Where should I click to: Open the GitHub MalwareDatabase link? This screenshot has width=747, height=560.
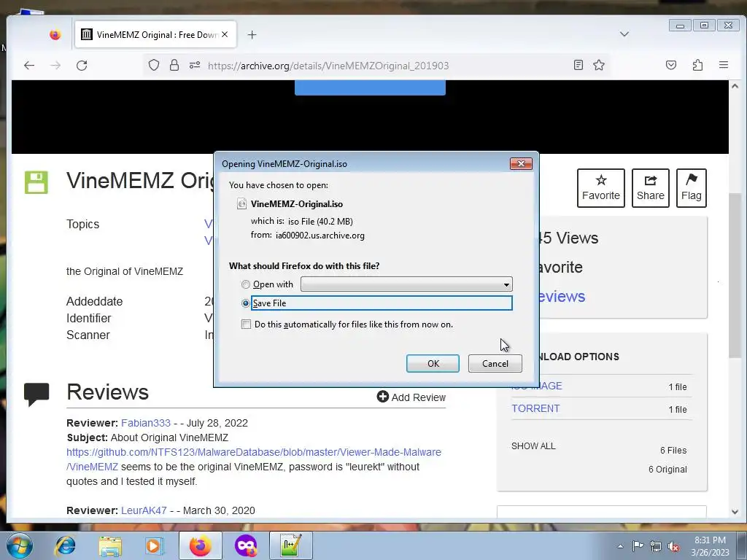point(253,459)
